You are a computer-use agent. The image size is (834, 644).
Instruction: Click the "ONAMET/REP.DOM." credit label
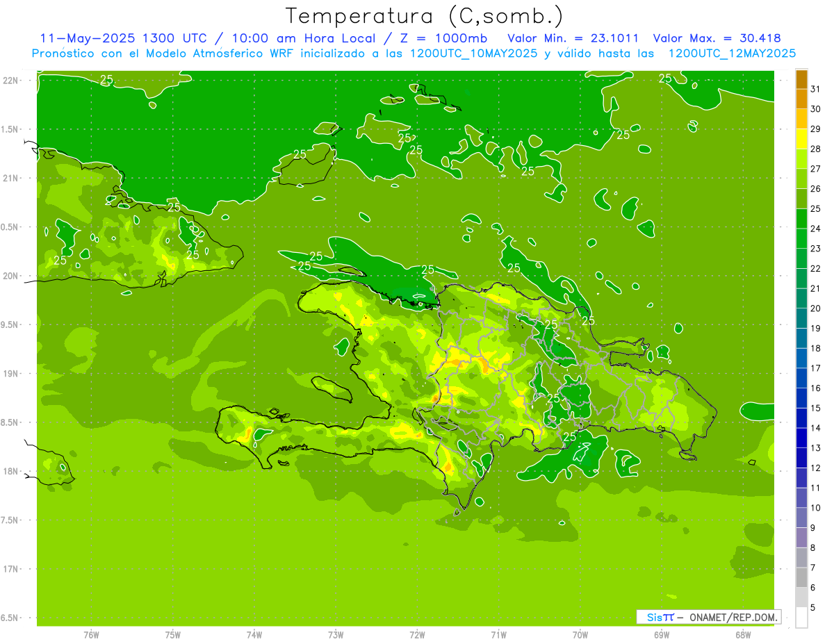(x=733, y=617)
